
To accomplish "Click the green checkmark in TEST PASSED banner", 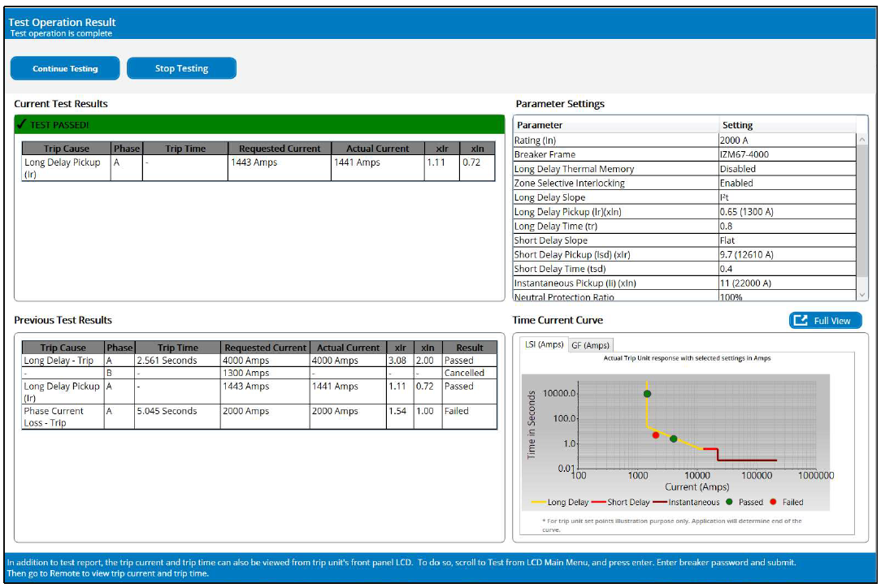I will pyautogui.click(x=21, y=124).
